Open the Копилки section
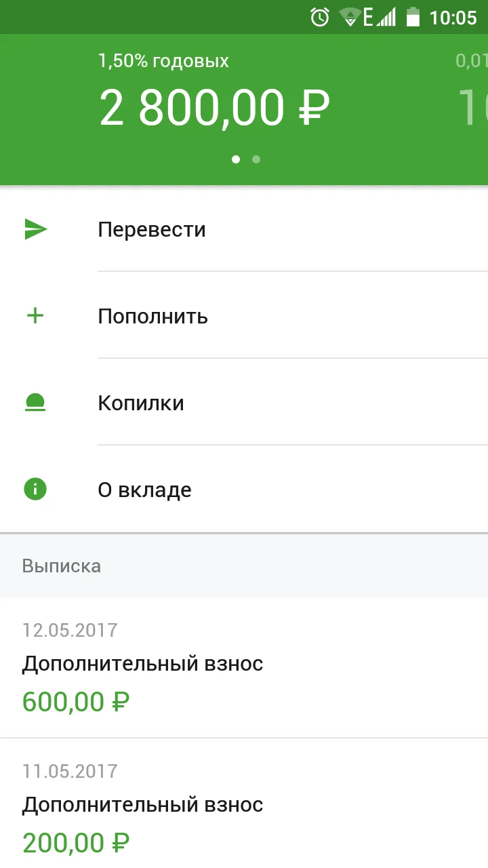 click(x=140, y=402)
